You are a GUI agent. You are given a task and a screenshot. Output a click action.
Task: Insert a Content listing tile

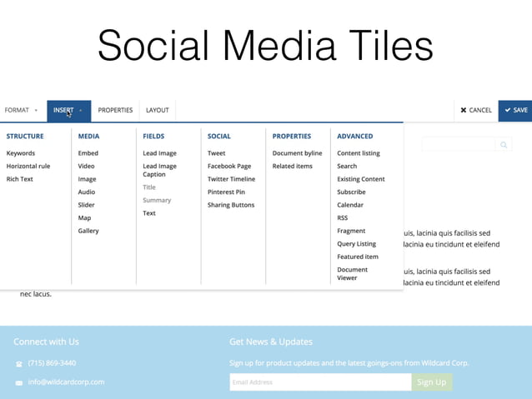click(x=359, y=153)
